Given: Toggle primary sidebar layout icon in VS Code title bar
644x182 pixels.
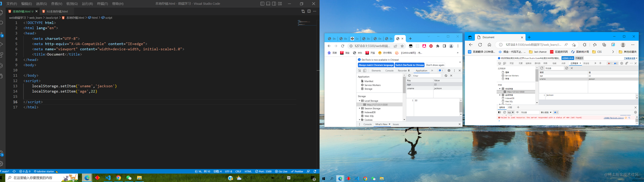Looking at the screenshot, I should click(262, 3).
